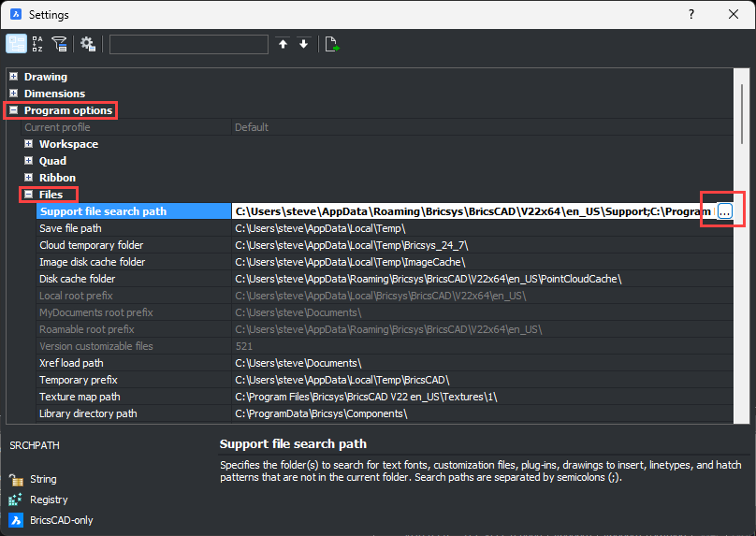Click the export settings page icon
Screen dimensions: 756x536
[x=331, y=44]
